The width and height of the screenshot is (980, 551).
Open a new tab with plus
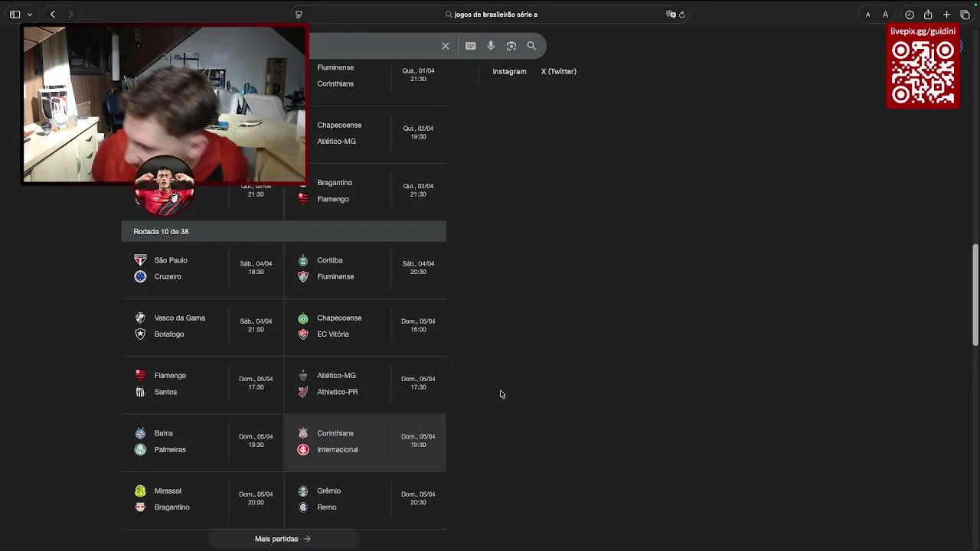(946, 15)
